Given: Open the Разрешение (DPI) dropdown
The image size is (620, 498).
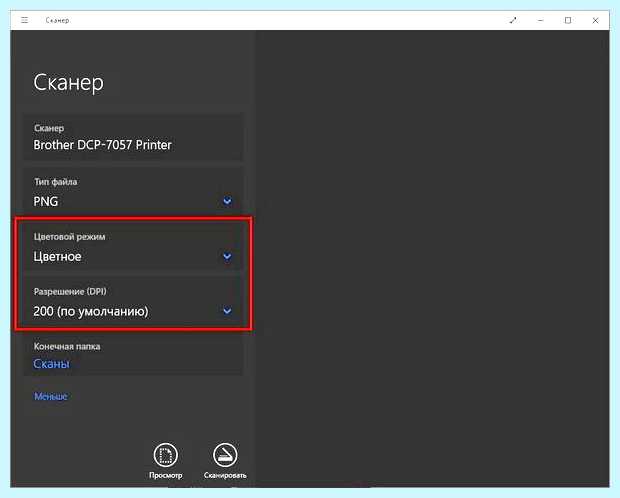Looking at the screenshot, I should pyautogui.click(x=133, y=301).
